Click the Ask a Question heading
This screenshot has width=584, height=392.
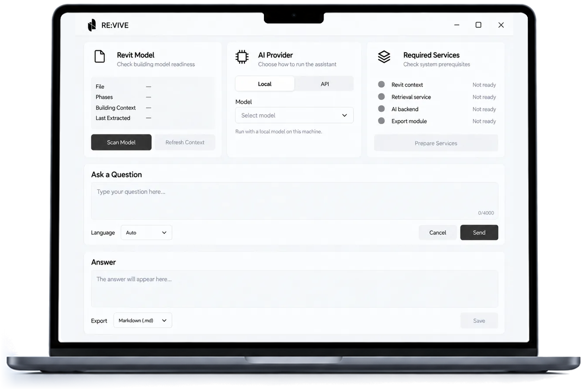click(x=116, y=174)
